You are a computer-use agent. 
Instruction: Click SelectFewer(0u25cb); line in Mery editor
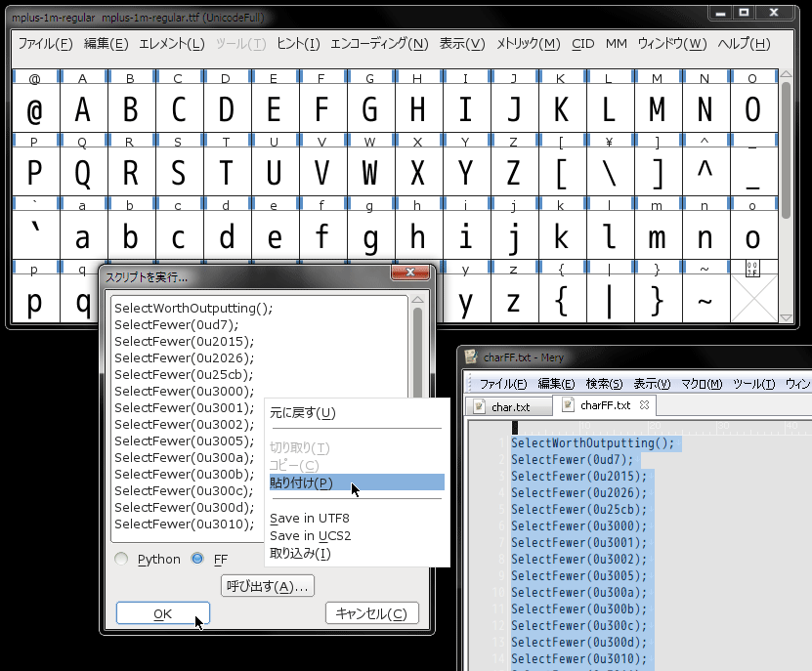click(579, 510)
